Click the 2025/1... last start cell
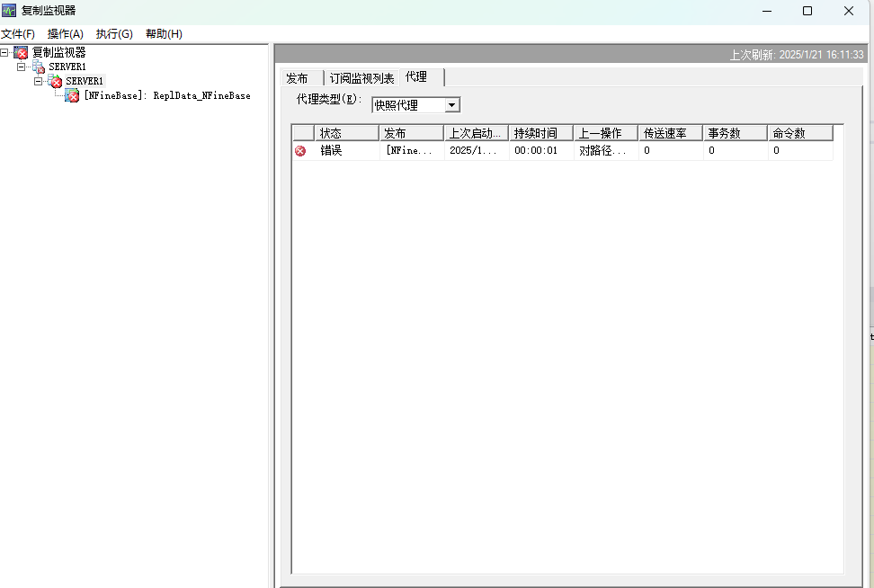The image size is (874, 588). 477,150
